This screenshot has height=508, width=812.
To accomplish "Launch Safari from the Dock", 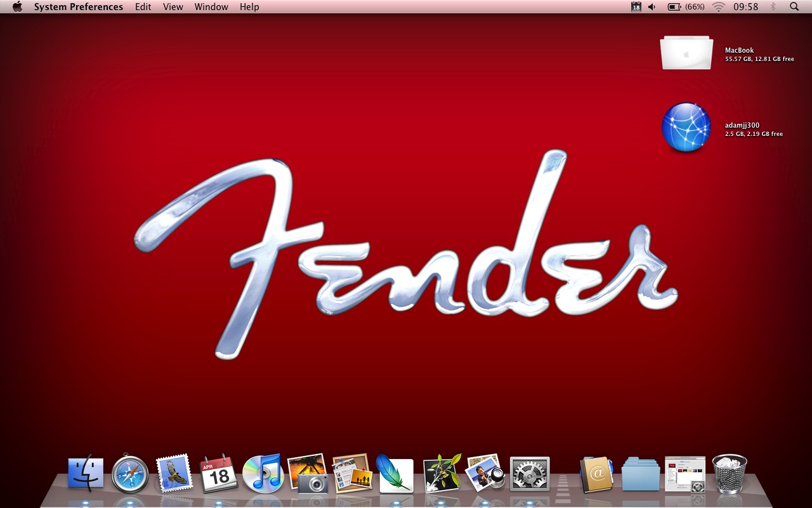I will coord(130,474).
